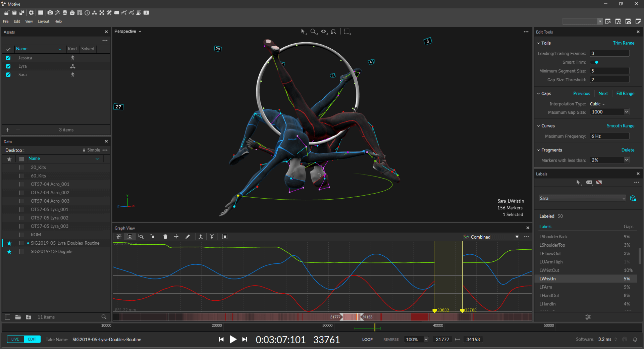Open settings with the gear icon
Viewport: 644px width, 349px height.
31,13
